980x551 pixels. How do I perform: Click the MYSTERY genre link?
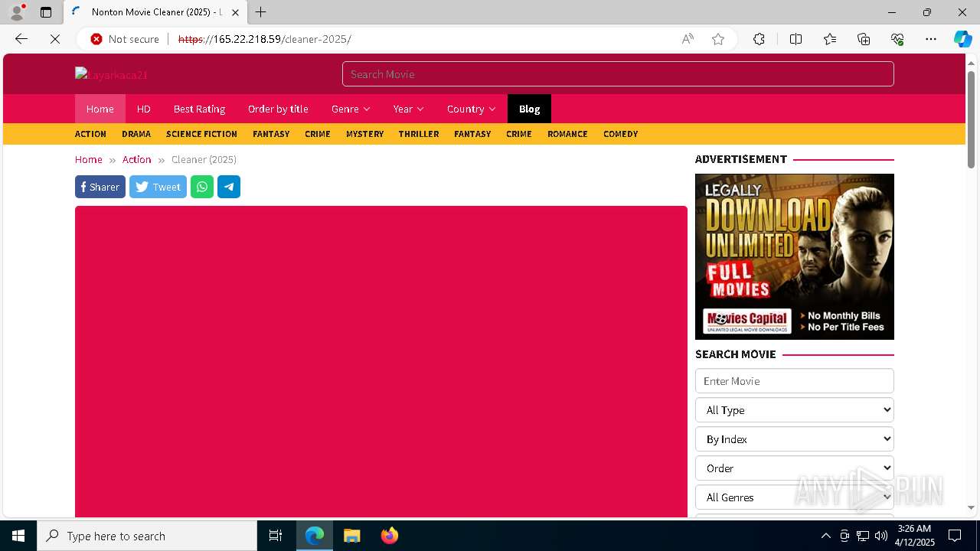point(364,134)
